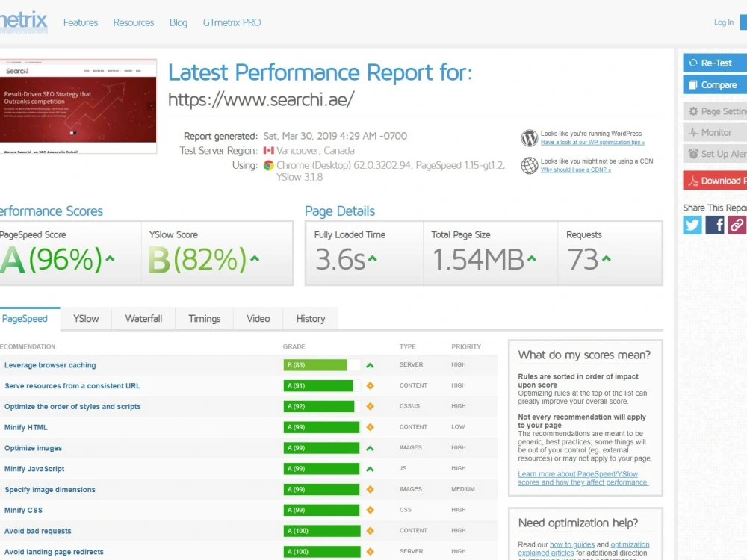Open the History tab
This screenshot has width=747, height=560.
pos(311,319)
